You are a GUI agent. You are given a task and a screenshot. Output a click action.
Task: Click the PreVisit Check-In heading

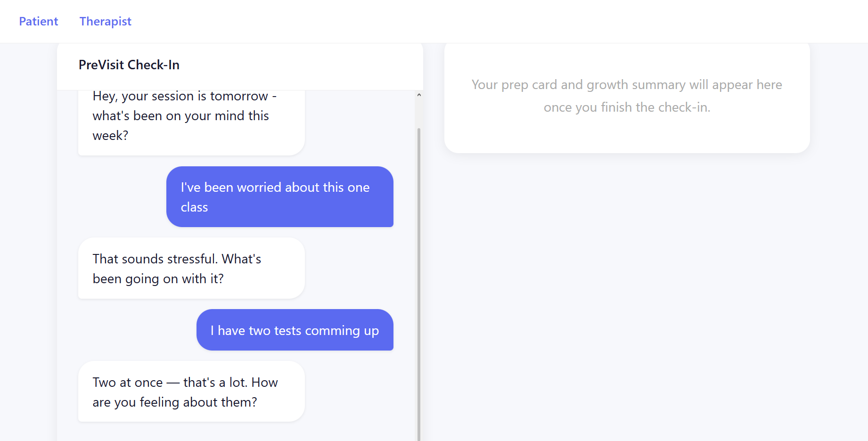129,65
